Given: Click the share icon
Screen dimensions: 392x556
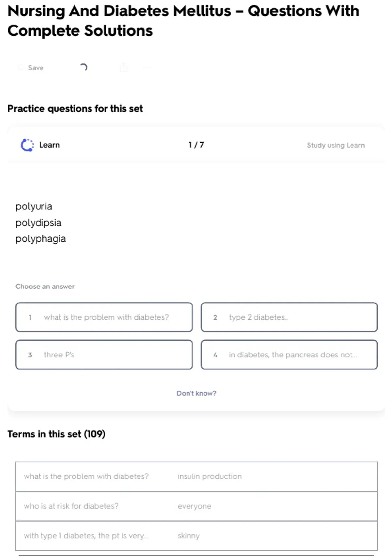Looking at the screenshot, I should pyautogui.click(x=123, y=68).
